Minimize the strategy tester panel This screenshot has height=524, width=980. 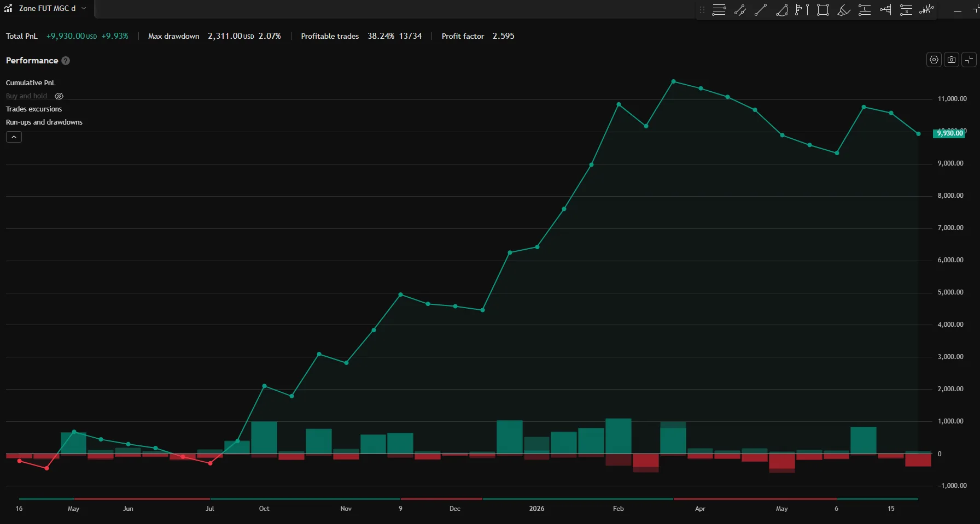coord(958,11)
